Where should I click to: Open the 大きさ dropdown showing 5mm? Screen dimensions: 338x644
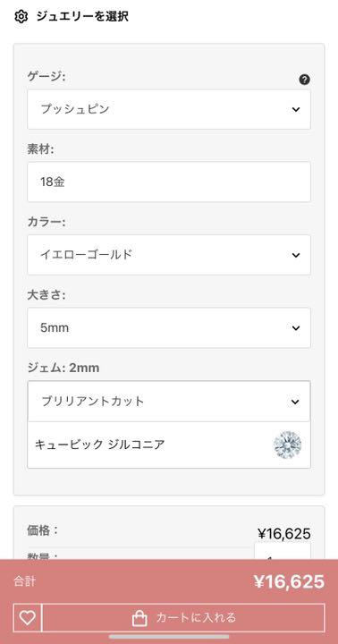169,327
